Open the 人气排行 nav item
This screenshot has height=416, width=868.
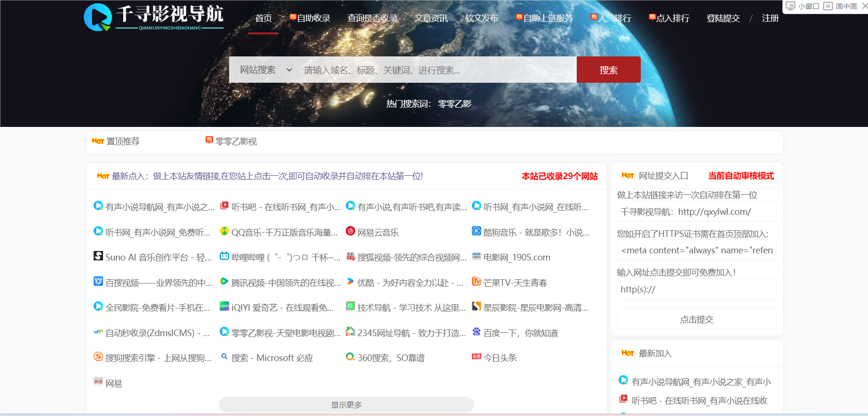coord(611,18)
